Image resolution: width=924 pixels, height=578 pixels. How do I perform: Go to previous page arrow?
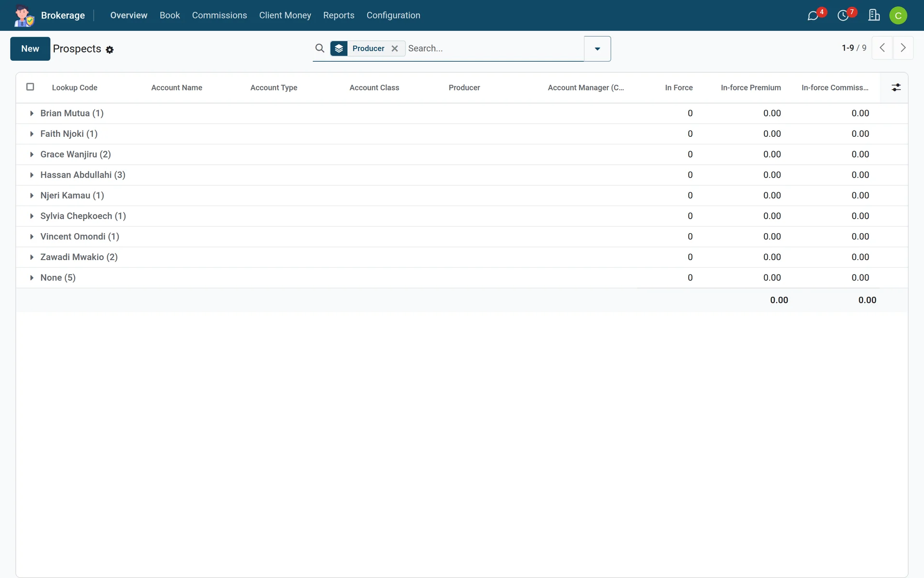coord(883,48)
